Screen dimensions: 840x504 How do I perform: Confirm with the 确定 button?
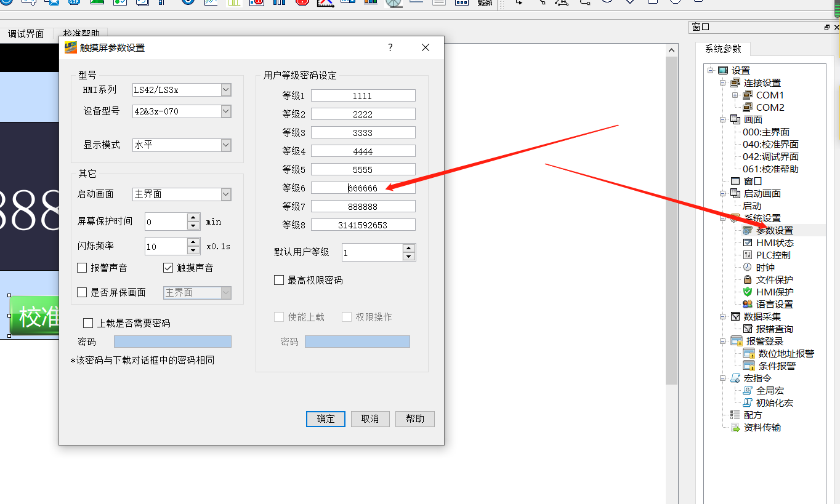tap(326, 419)
